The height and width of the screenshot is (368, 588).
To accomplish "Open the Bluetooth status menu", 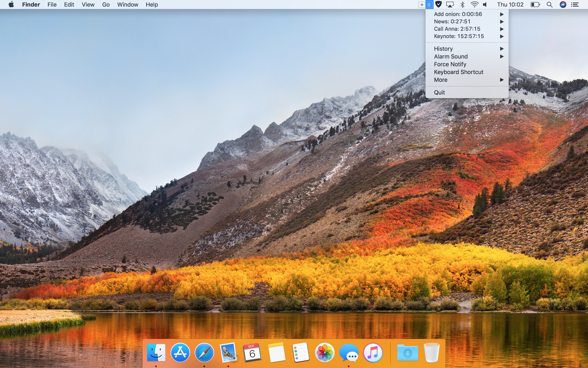I will 462,5.
